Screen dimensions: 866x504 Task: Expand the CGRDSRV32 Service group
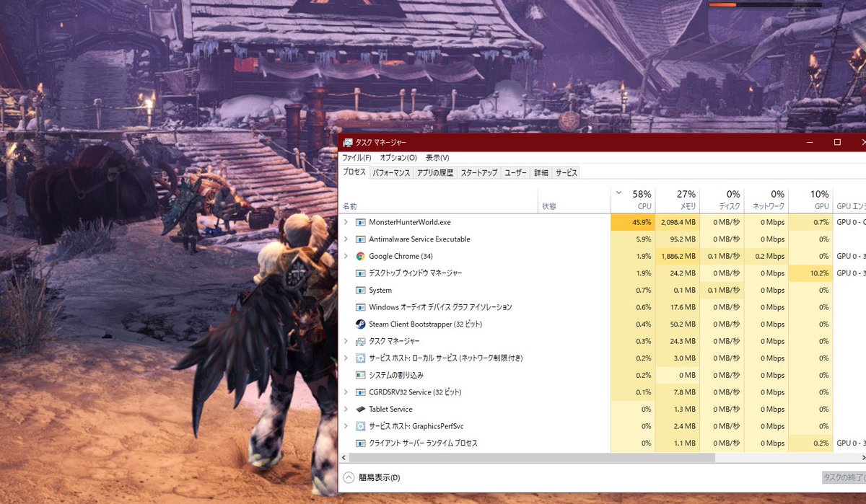pos(346,392)
